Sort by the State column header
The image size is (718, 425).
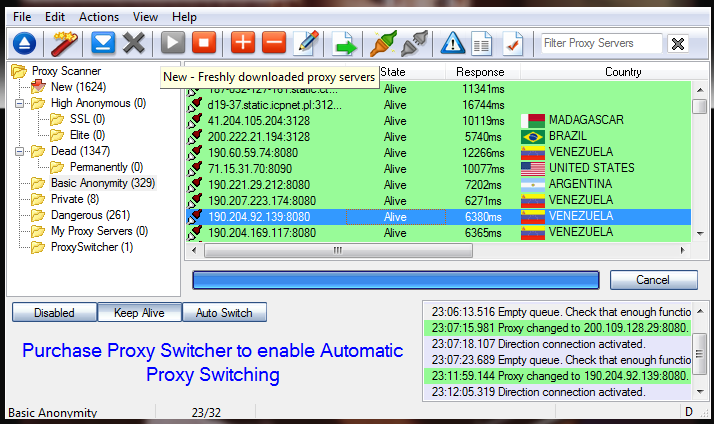393,72
